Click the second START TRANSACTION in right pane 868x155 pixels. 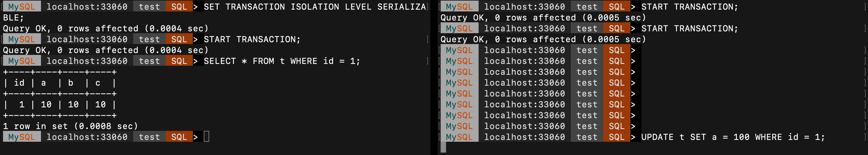click(x=689, y=29)
